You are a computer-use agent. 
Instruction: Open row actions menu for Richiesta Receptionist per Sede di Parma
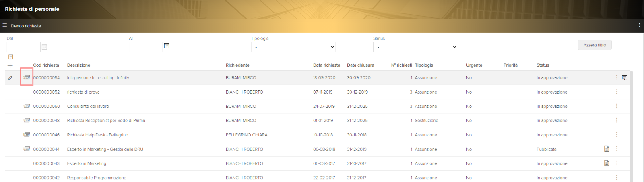click(617, 120)
